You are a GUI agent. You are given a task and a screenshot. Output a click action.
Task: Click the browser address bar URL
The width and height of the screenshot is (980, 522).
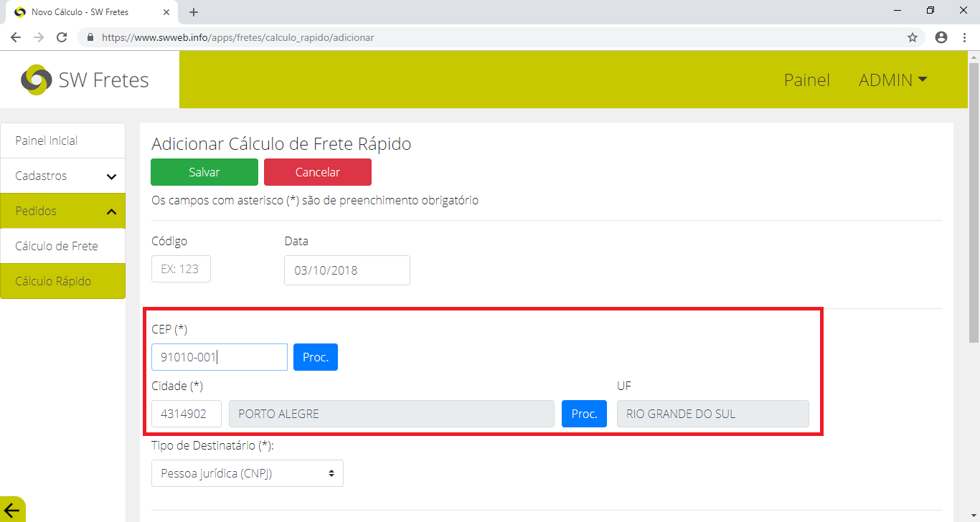coord(238,37)
